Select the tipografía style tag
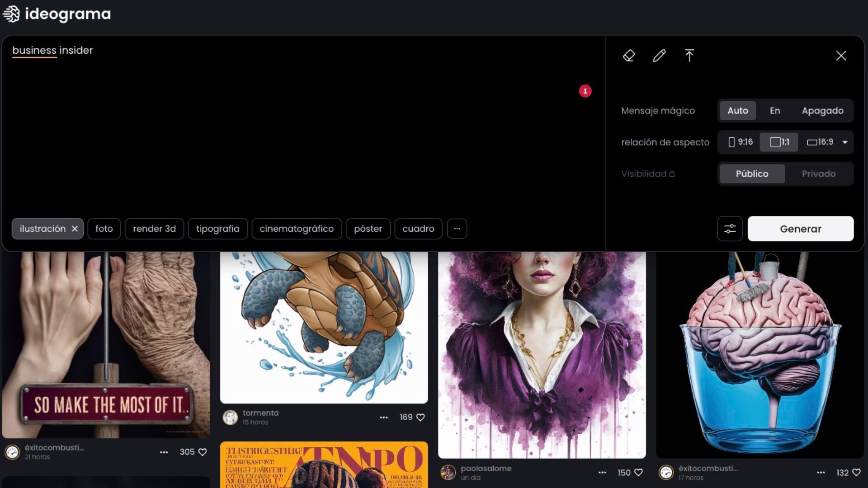The image size is (868, 488). coord(217,229)
